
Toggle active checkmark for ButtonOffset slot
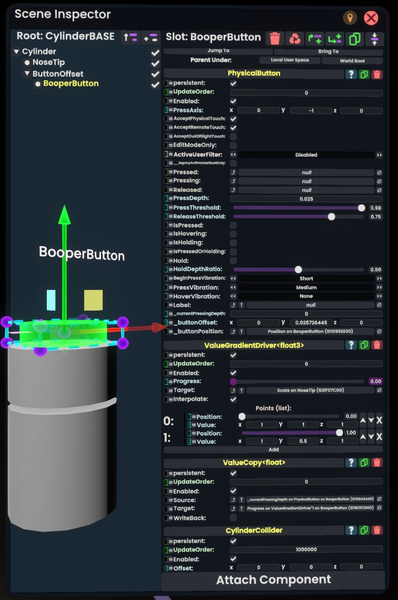click(x=155, y=74)
